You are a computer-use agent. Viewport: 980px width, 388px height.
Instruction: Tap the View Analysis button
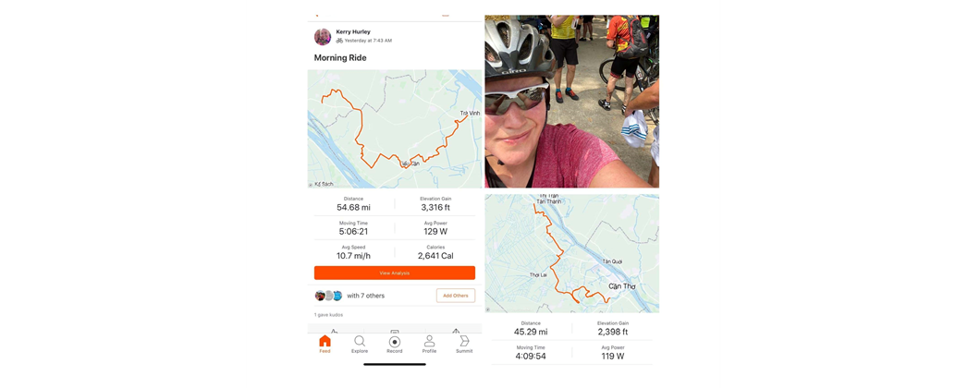[395, 273]
